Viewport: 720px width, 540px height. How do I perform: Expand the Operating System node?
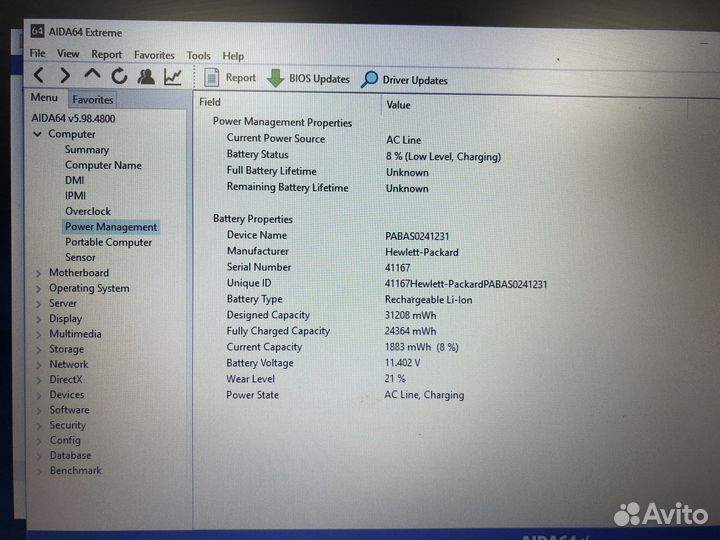[39, 289]
